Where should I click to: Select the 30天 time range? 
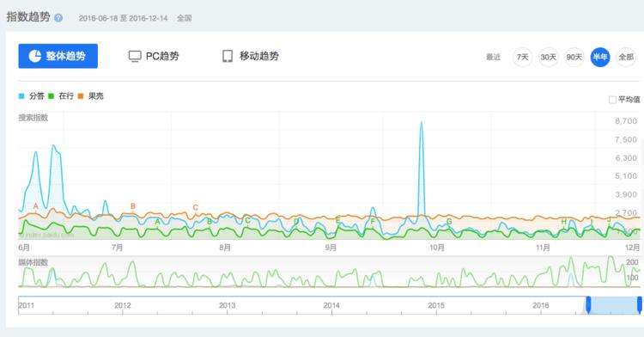549,57
